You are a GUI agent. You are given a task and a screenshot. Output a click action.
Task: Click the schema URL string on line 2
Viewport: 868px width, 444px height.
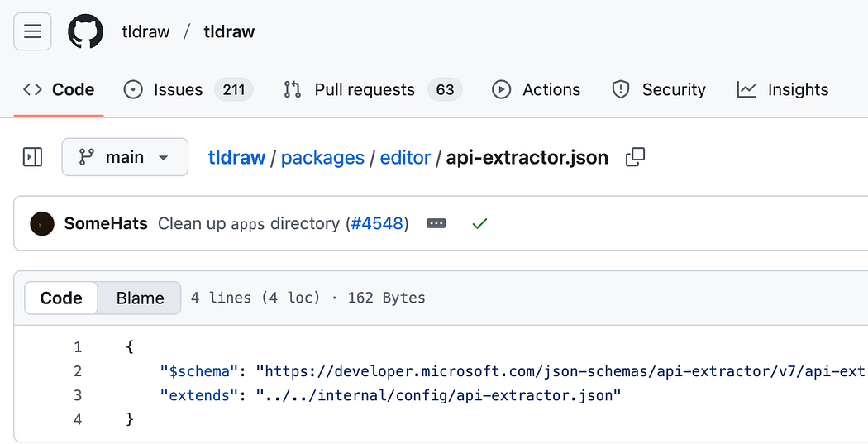561,371
